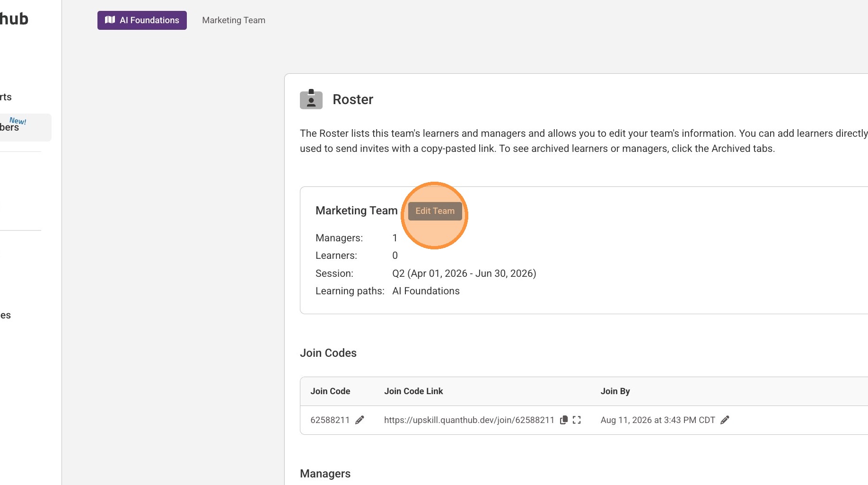The width and height of the screenshot is (868, 485).
Task: Click the Join Codes section heading
Action: point(328,353)
